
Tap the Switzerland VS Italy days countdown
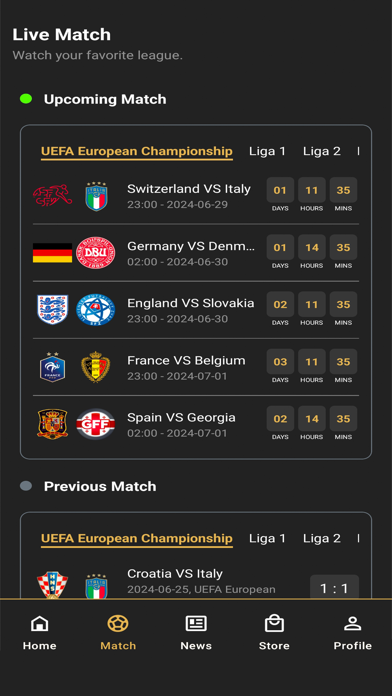pyautogui.click(x=280, y=195)
